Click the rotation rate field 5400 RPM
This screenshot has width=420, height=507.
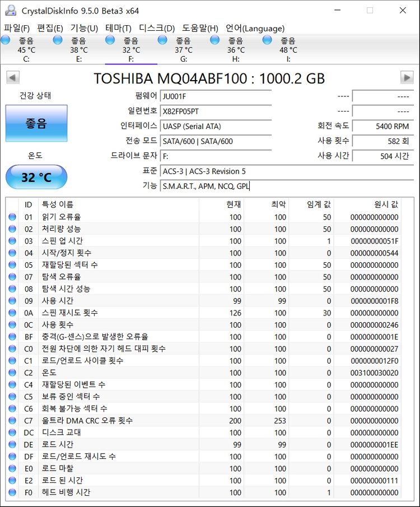(x=383, y=126)
